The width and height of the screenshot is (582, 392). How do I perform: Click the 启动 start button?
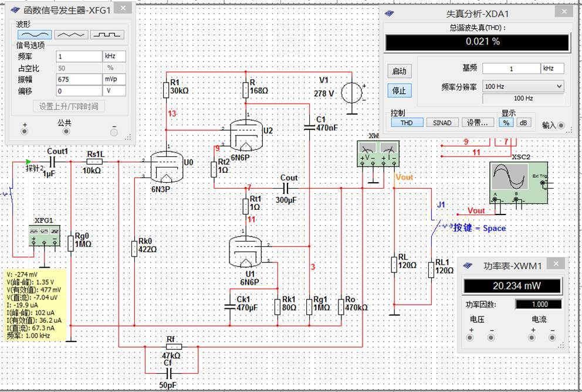(400, 71)
